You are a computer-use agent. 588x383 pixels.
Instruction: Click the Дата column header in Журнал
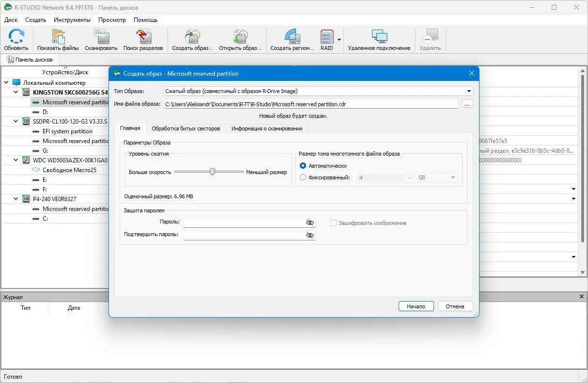click(74, 308)
